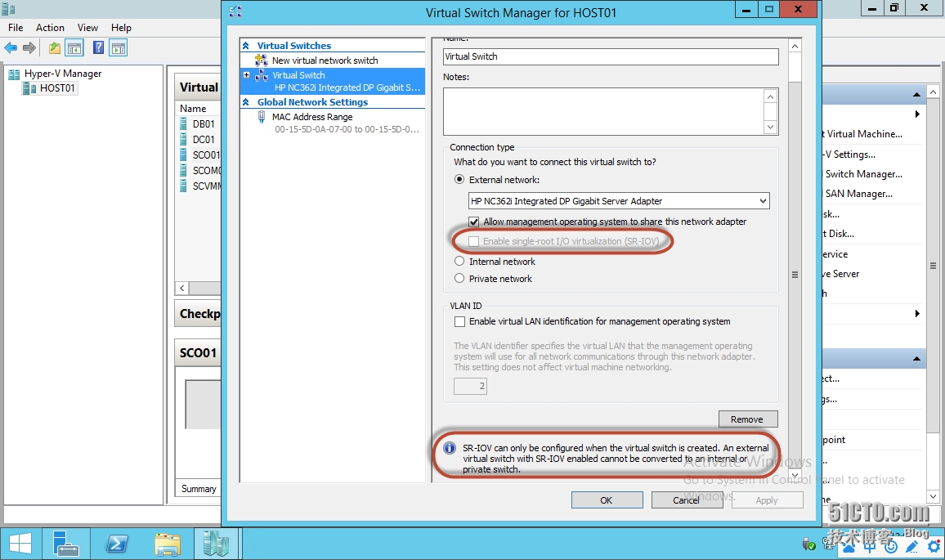
Task: Click the Up One Level folder icon
Action: pyautogui.click(x=55, y=48)
